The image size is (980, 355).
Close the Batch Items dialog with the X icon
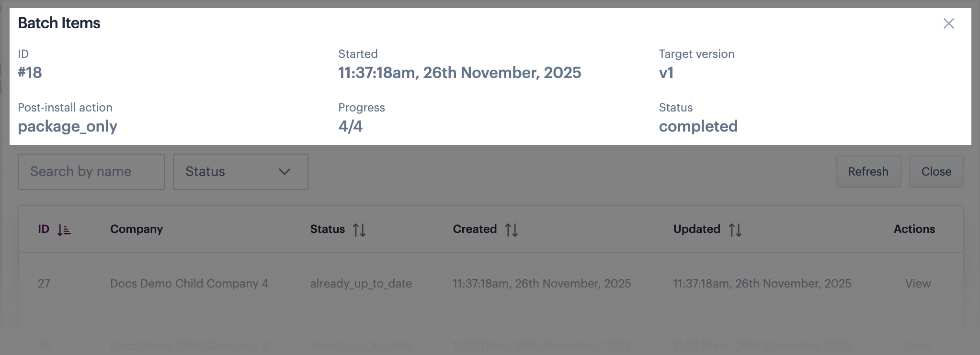(948, 23)
